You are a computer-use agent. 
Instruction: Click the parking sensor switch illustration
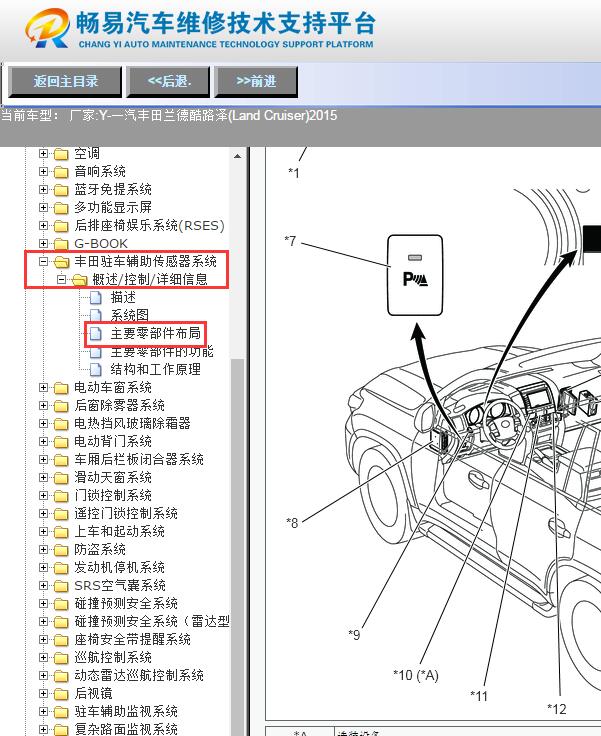415,275
